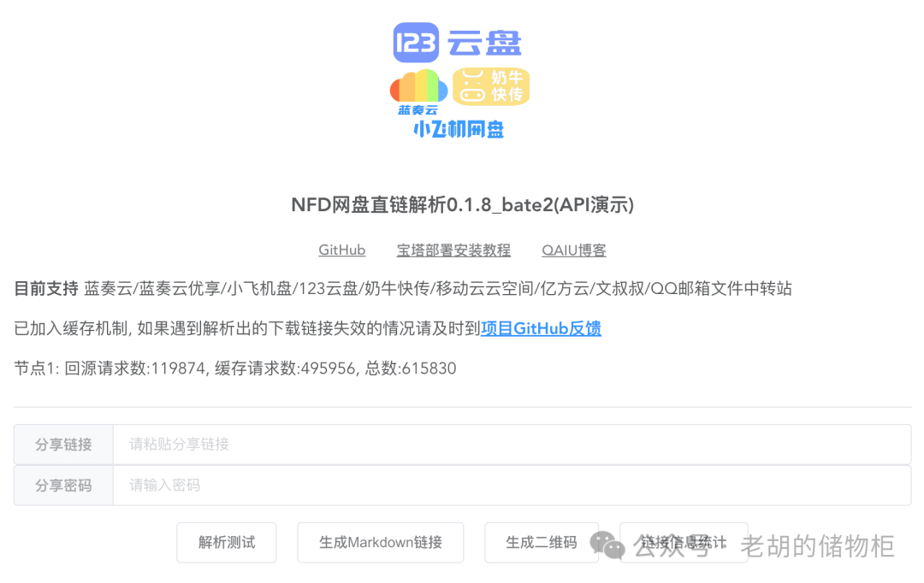The width and height of the screenshot is (924, 583).
Task: Open 宝塔部署安装教程 link
Action: click(453, 250)
